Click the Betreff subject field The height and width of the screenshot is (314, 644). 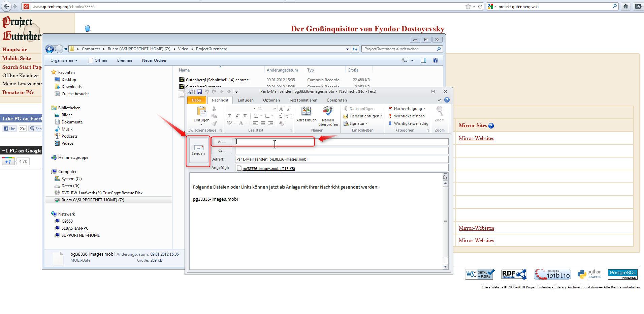point(342,159)
